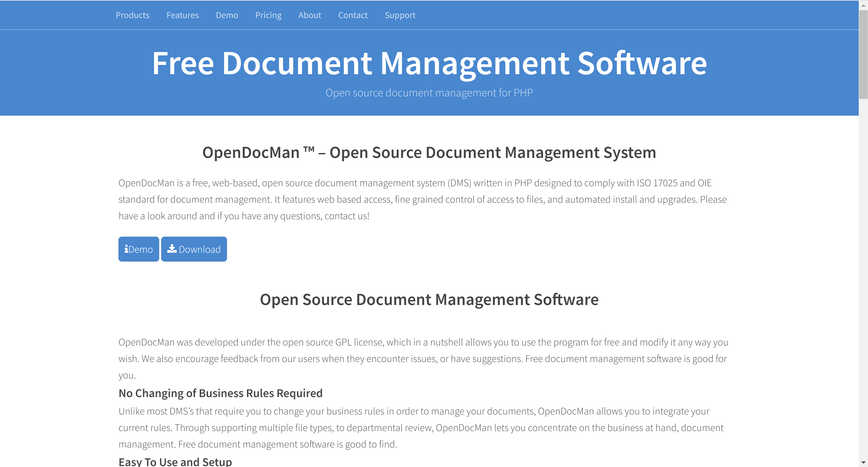Click the Free Document Management Software title
This screenshot has width=868, height=467.
coord(429,63)
